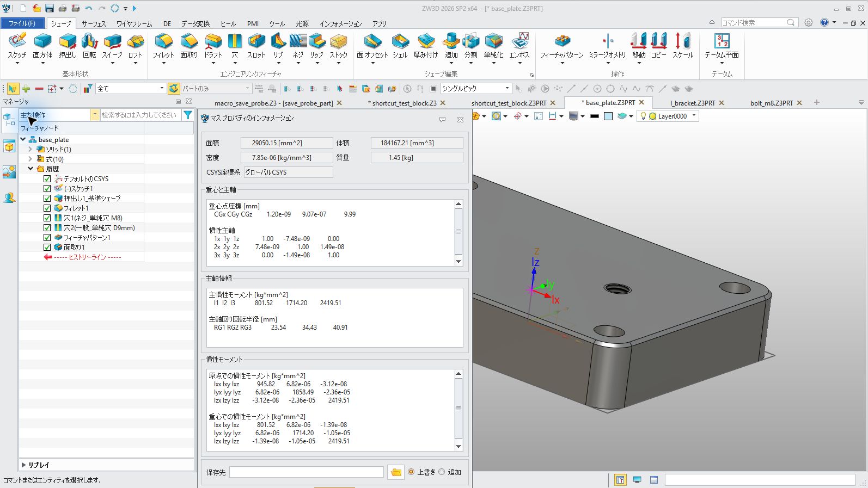Select the 厚み付け (Thicken) tool
This screenshot has width=868, height=488.
[426, 46]
